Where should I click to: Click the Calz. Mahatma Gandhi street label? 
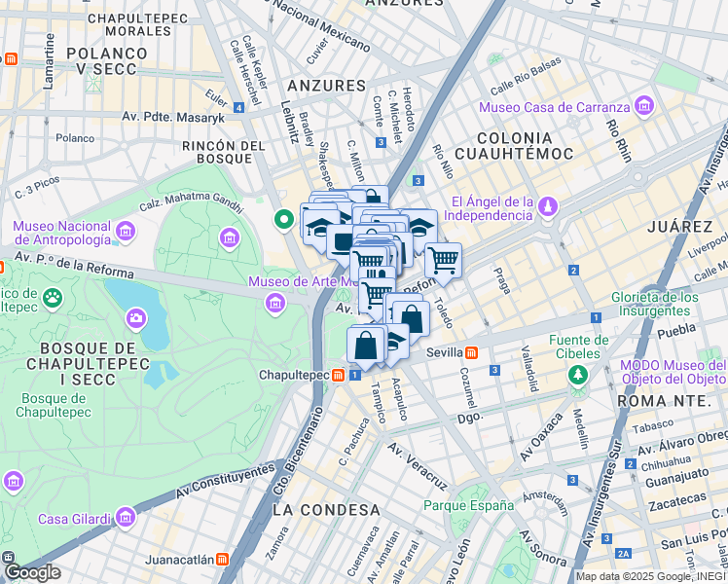click(192, 201)
